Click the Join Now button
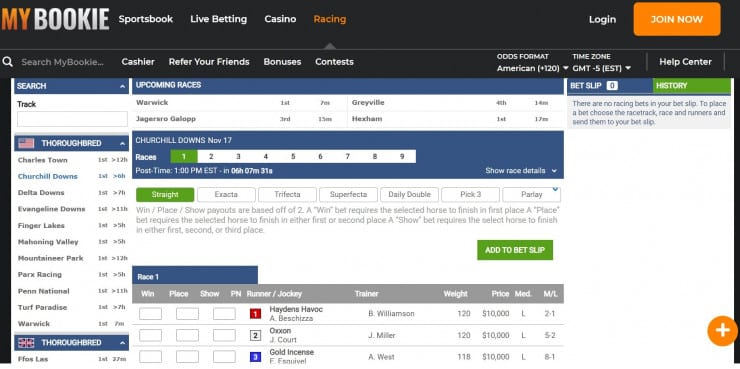This screenshot has width=740, height=369. 677,19
